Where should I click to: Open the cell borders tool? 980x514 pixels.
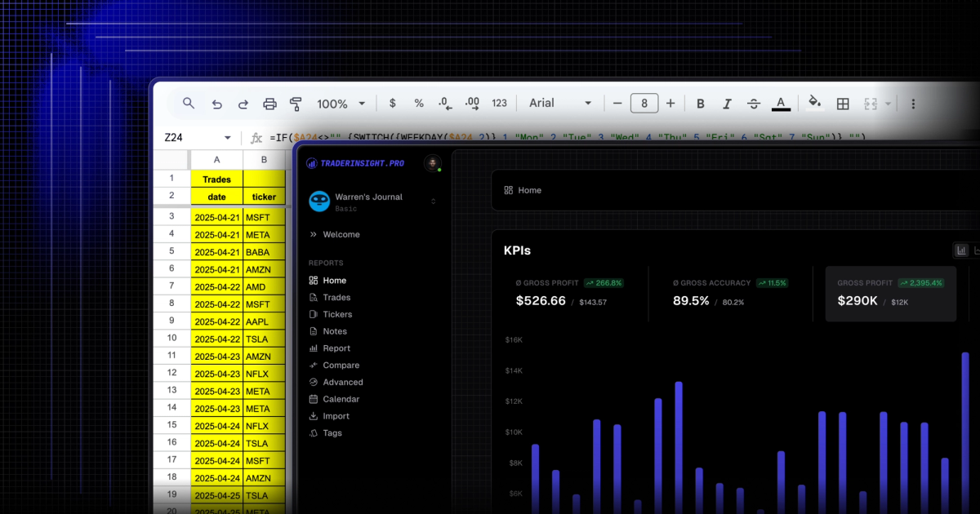(x=843, y=104)
